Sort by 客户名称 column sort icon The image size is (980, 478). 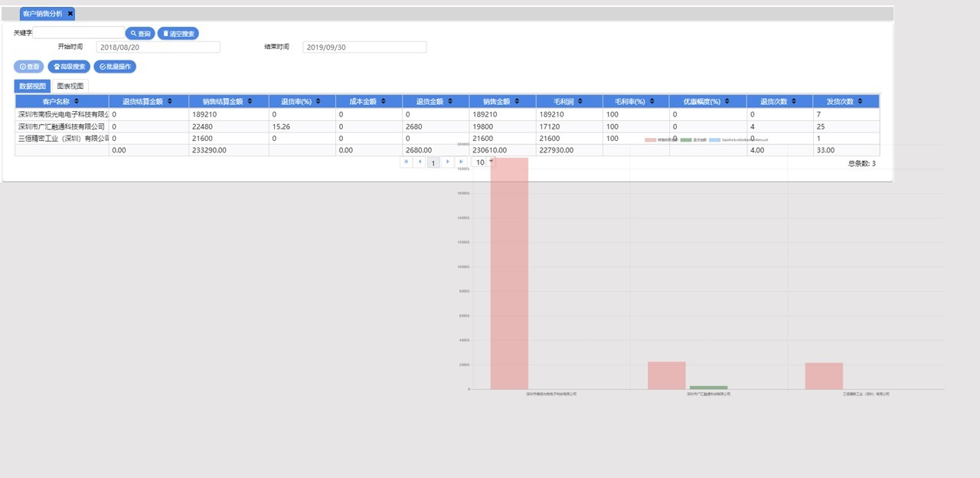76,101
